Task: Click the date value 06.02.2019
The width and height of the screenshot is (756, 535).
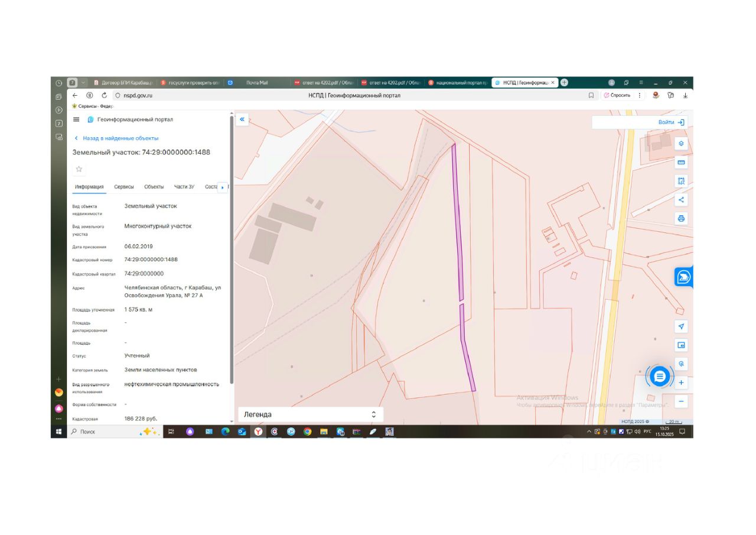Action: [139, 247]
